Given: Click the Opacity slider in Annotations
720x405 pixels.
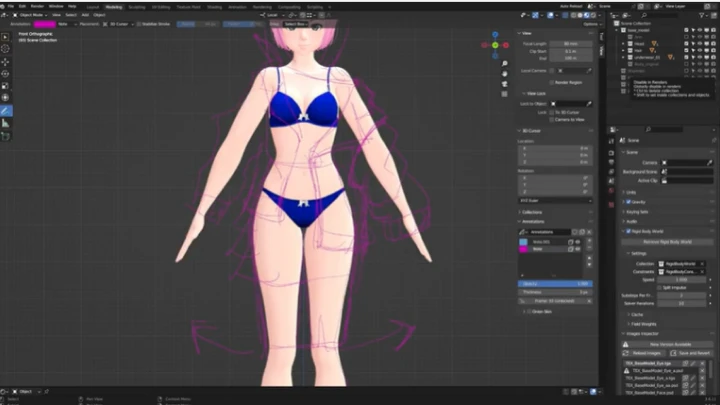Looking at the screenshot, I should point(555,284).
